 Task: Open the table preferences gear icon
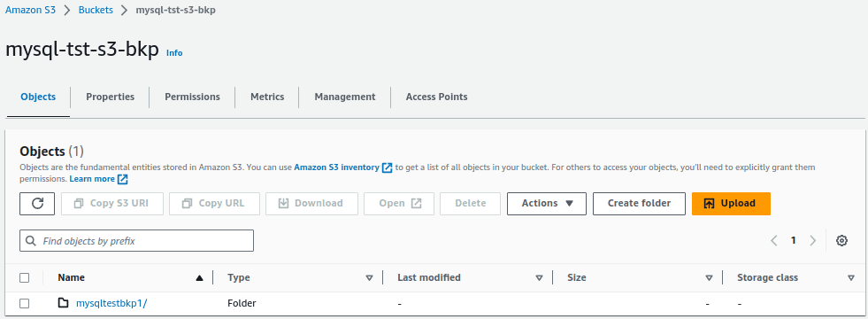coord(842,241)
